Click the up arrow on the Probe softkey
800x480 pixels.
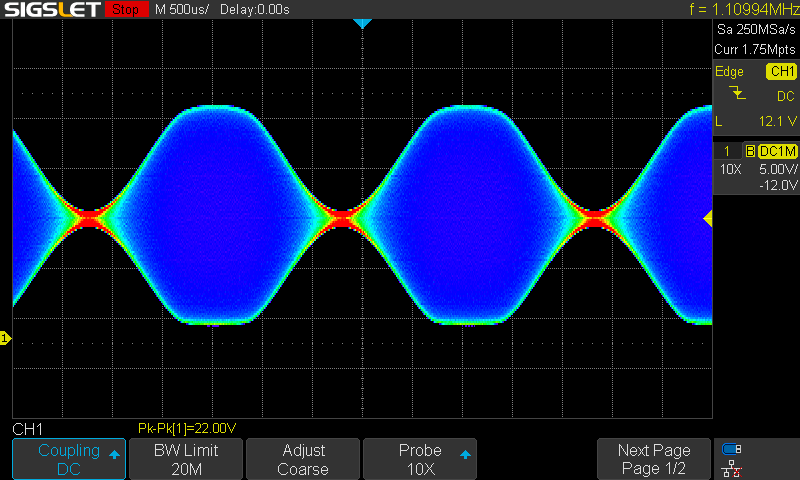(465, 454)
